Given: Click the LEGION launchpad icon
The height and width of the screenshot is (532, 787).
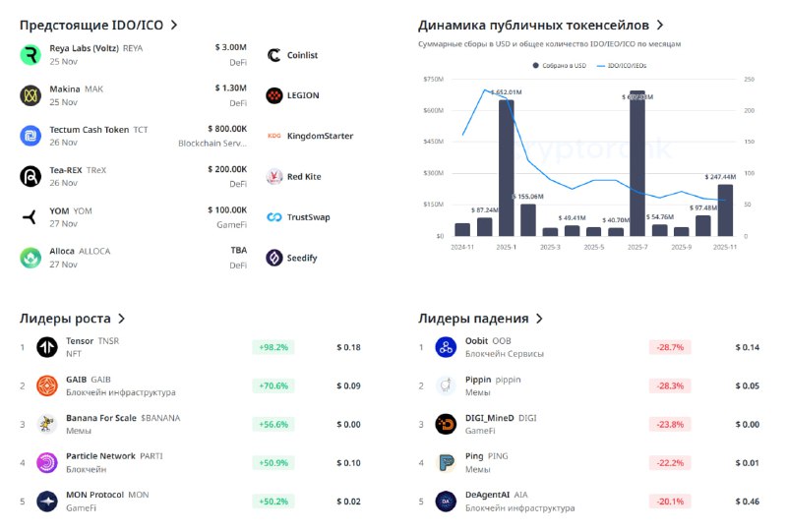Looking at the screenshot, I should [274, 95].
